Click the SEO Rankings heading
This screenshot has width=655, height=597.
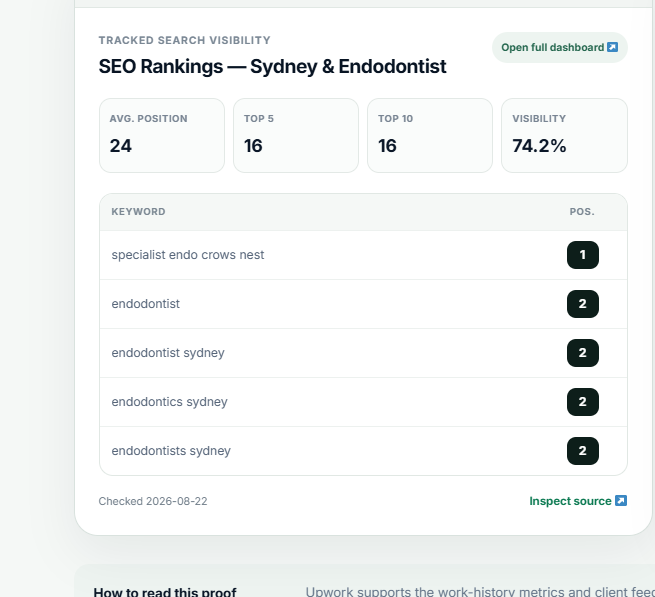[272, 66]
